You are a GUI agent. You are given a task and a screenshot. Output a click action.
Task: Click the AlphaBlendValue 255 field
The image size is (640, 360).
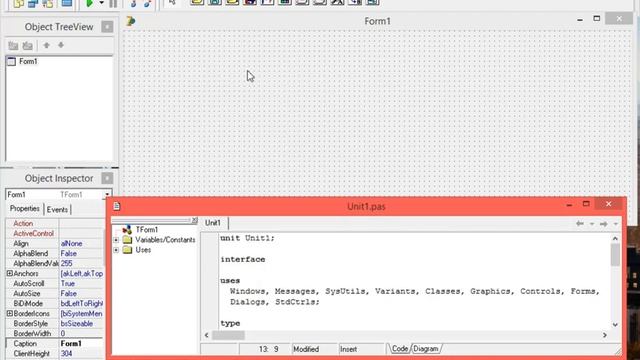[x=81, y=263]
